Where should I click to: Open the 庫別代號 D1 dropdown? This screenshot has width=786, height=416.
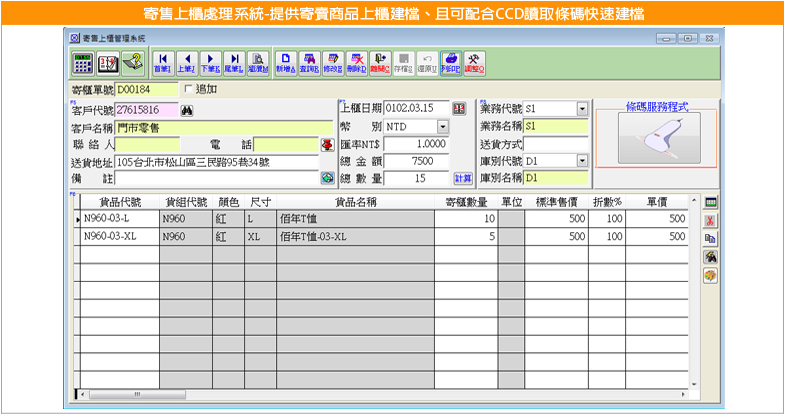click(582, 161)
